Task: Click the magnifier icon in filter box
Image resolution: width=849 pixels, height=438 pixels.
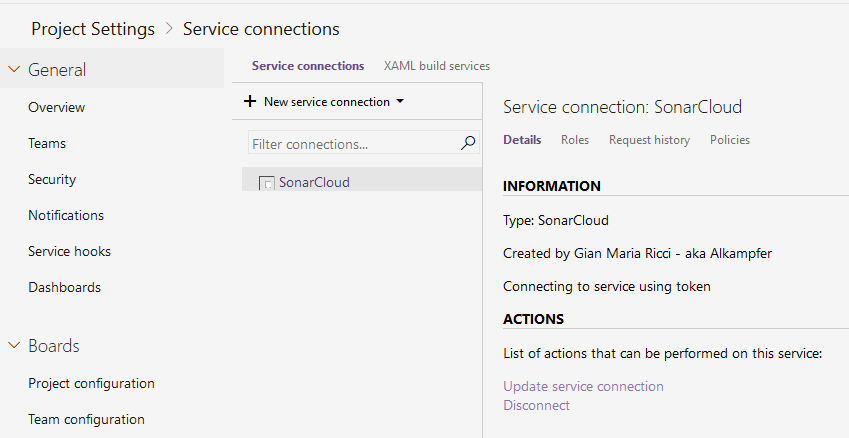Action: click(x=467, y=144)
